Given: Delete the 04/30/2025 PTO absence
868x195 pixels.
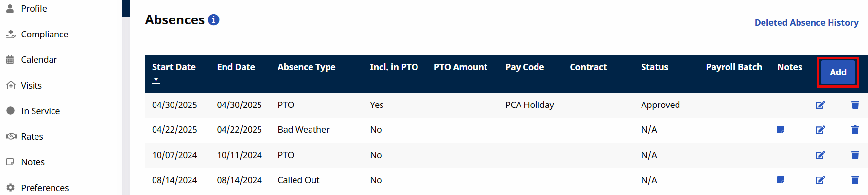Looking at the screenshot, I should 855,105.
